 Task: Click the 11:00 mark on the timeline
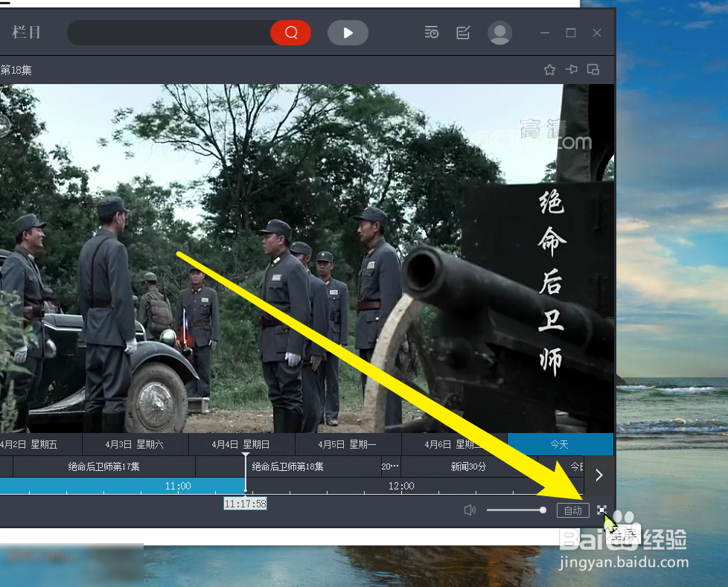[178, 486]
